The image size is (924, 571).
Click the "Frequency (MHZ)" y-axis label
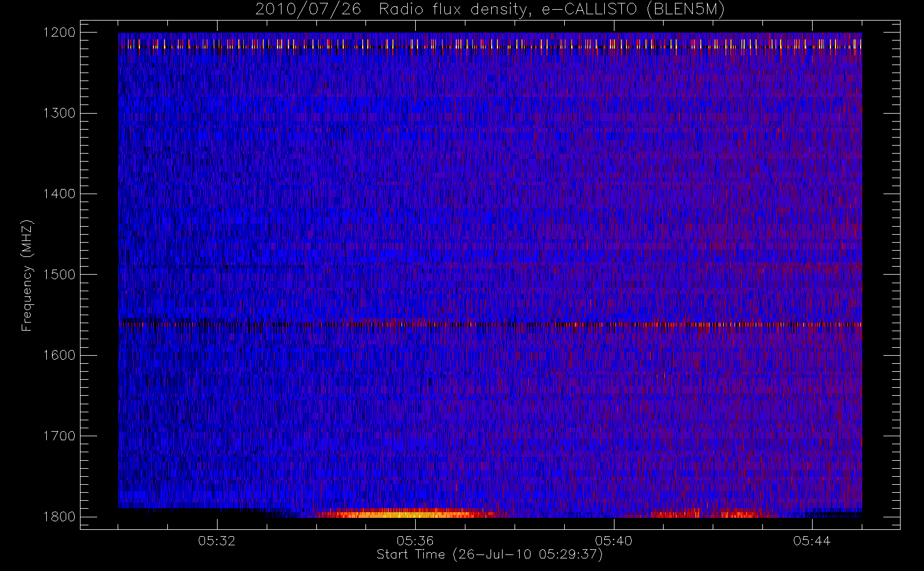click(x=26, y=275)
